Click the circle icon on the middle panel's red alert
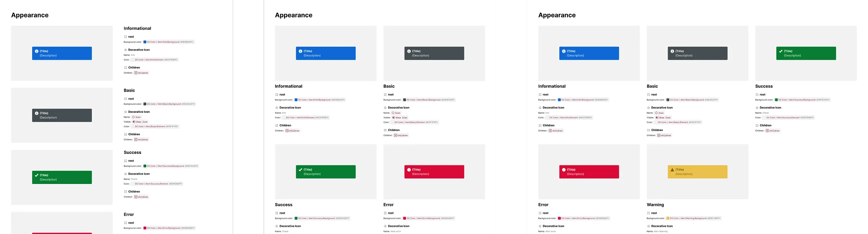Image resolution: width=868 pixels, height=234 pixels. (x=409, y=170)
